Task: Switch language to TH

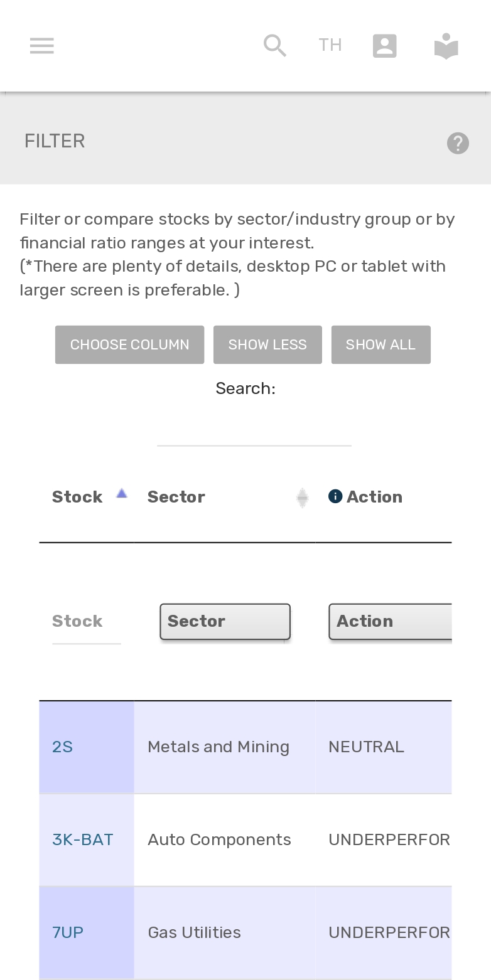Action: pos(330,46)
